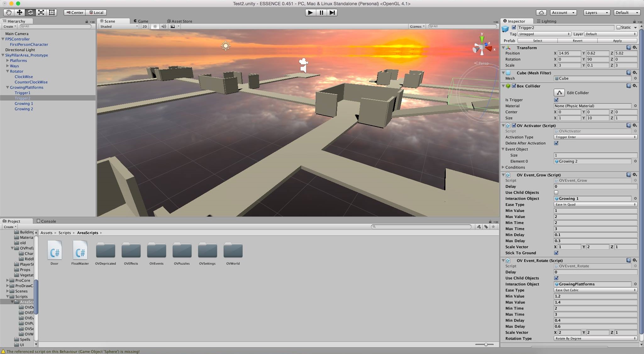Screen dimensions: 644x354
Task: Toggle Local handle rotation button
Action: (96, 13)
